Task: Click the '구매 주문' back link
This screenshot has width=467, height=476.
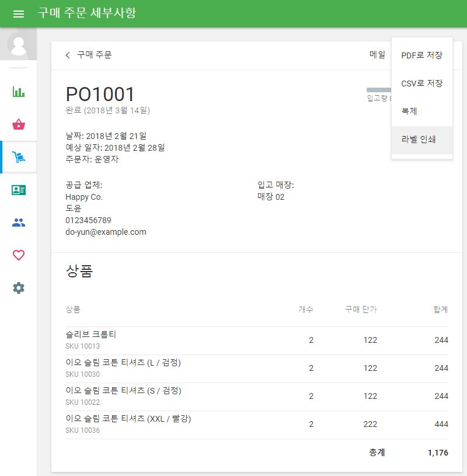Action: 94,55
